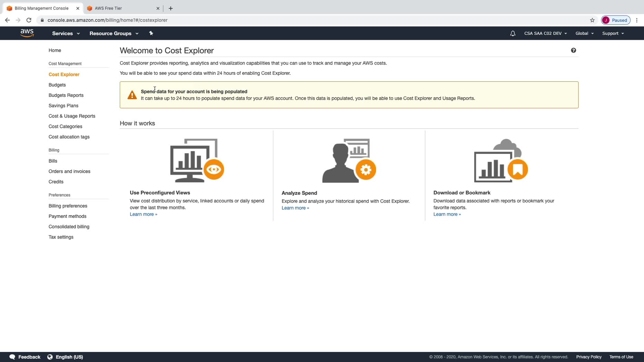Viewport: 644px width, 362px height.
Task: Open the Global region dropdown
Action: pos(584,33)
